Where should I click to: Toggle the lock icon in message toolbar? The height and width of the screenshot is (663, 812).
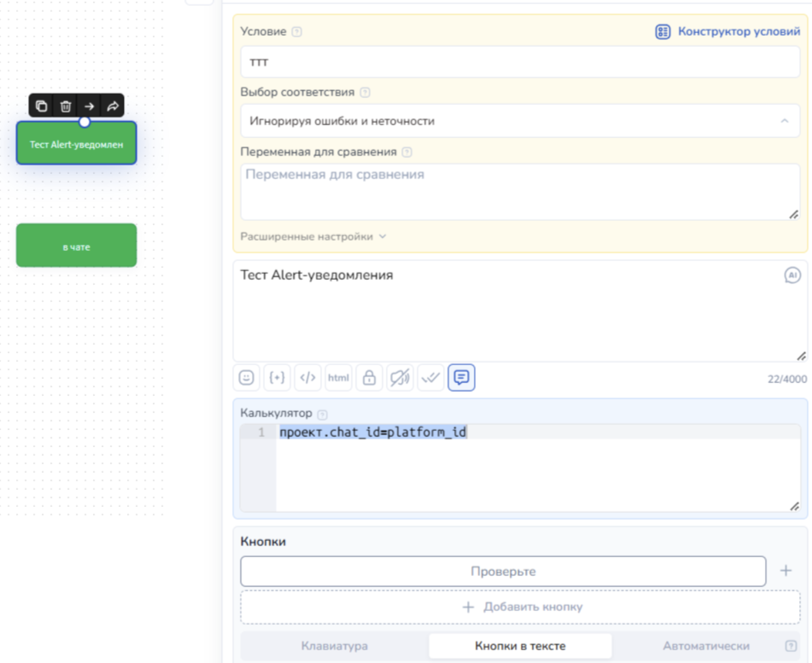click(x=369, y=378)
